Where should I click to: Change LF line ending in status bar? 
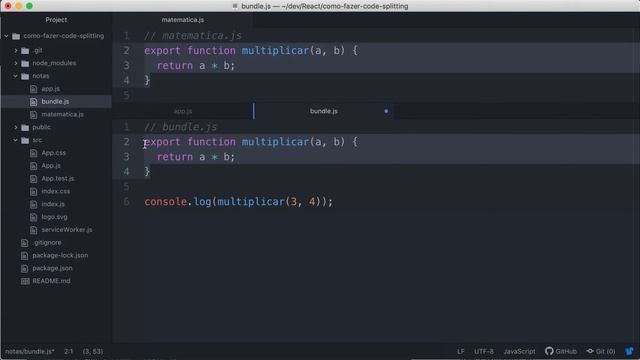pos(460,351)
